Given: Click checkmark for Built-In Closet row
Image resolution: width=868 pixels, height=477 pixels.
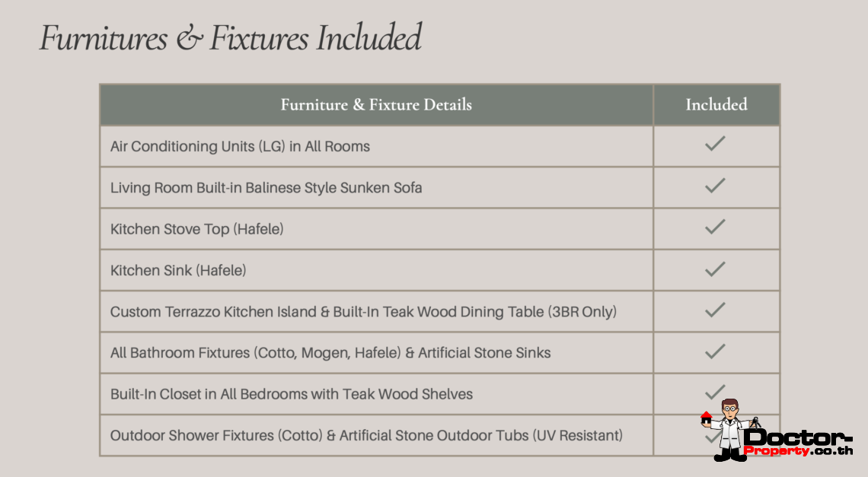Looking at the screenshot, I should (714, 392).
